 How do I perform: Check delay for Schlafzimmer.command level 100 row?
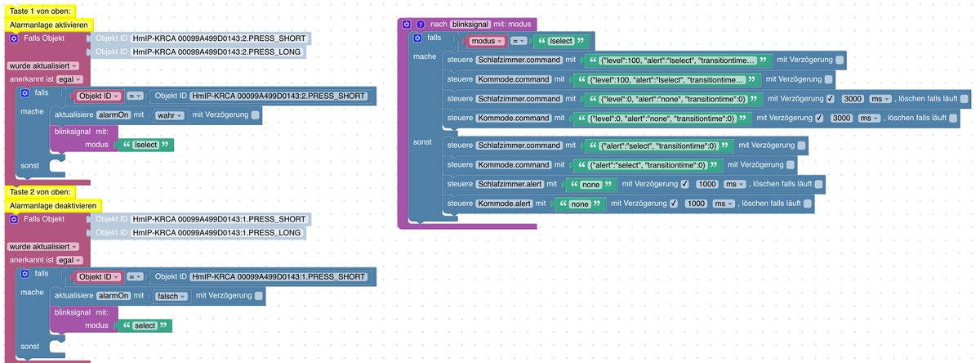coord(840,60)
